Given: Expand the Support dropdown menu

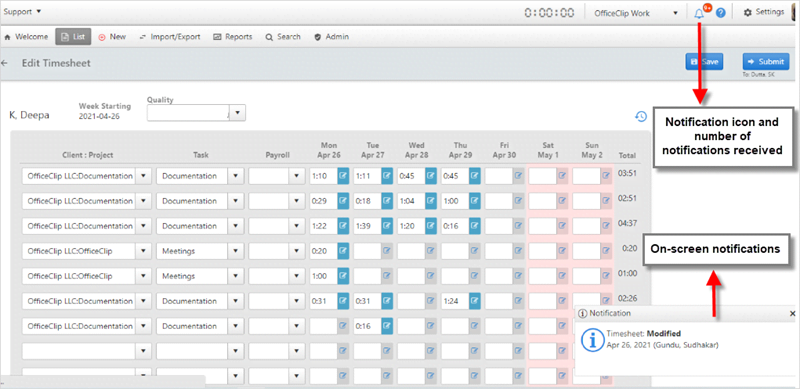Looking at the screenshot, I should pos(22,11).
